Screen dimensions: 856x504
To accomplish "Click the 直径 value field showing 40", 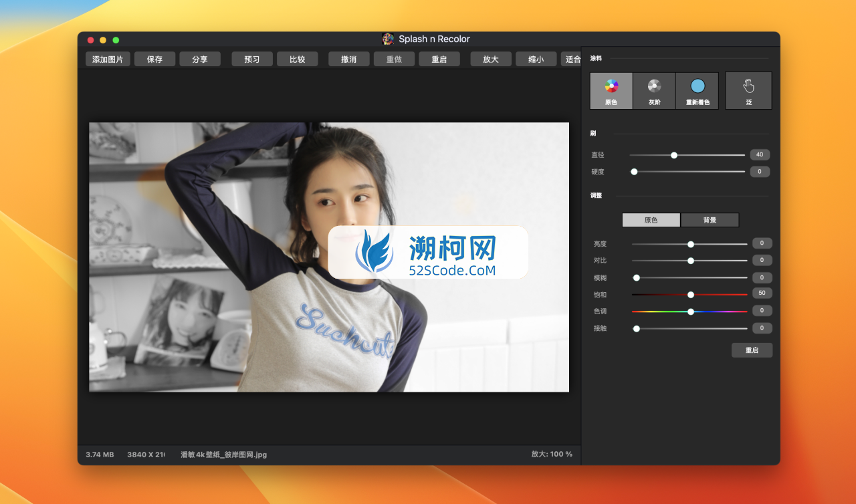I will tap(760, 155).
